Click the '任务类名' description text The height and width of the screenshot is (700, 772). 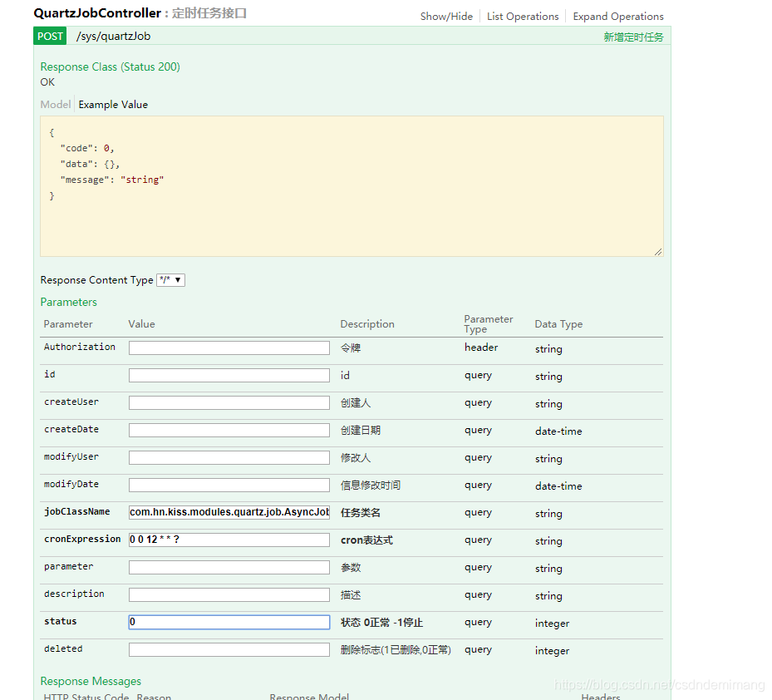(361, 513)
